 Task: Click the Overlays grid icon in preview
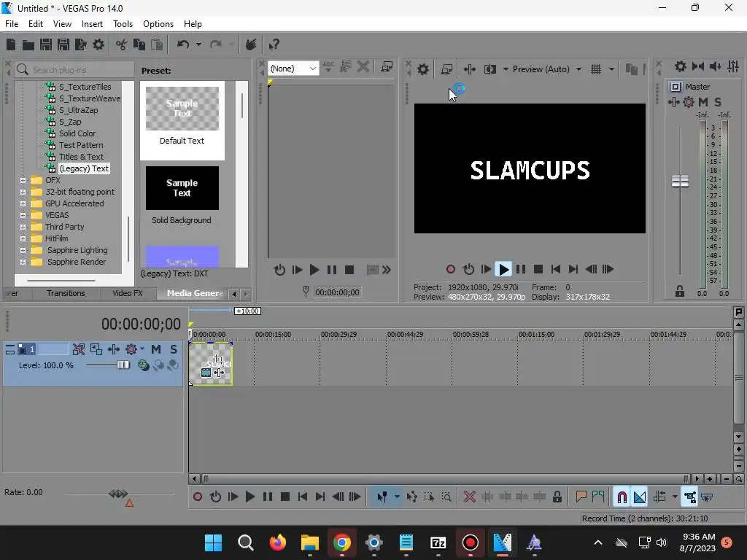596,69
